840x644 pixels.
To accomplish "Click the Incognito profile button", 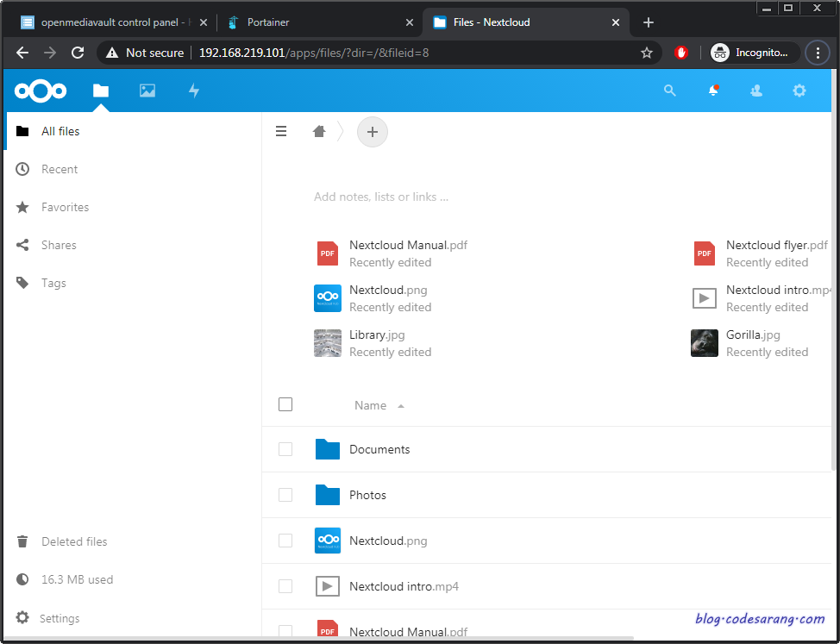I will click(755, 53).
